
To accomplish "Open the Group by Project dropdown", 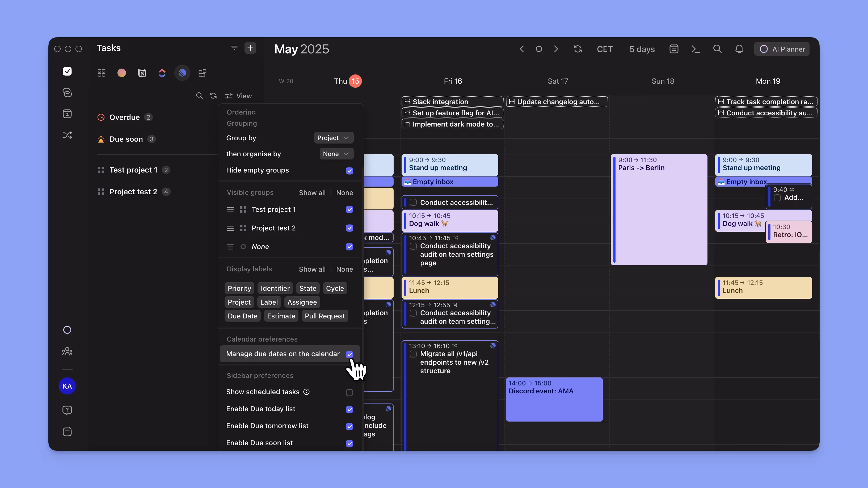I will click(333, 138).
